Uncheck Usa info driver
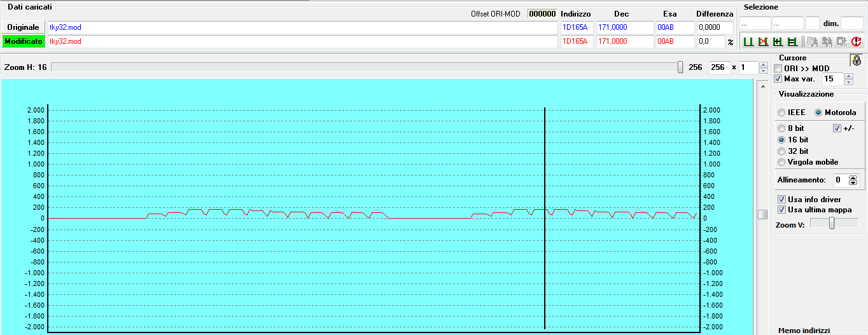This screenshot has height=335, width=868. tap(781, 199)
